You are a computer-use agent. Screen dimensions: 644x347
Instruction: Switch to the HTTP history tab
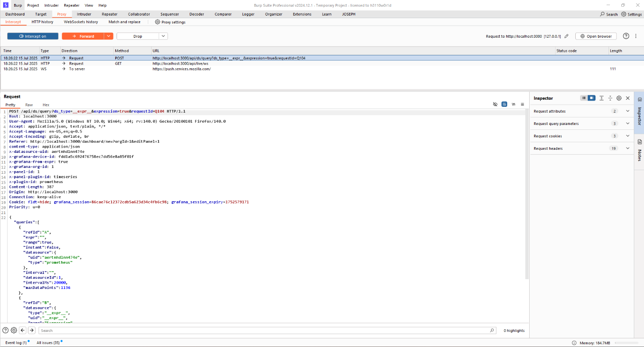(x=42, y=22)
